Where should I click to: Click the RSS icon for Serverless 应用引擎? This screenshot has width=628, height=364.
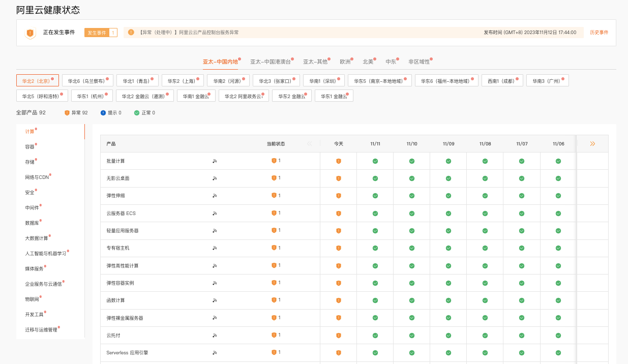click(x=215, y=353)
